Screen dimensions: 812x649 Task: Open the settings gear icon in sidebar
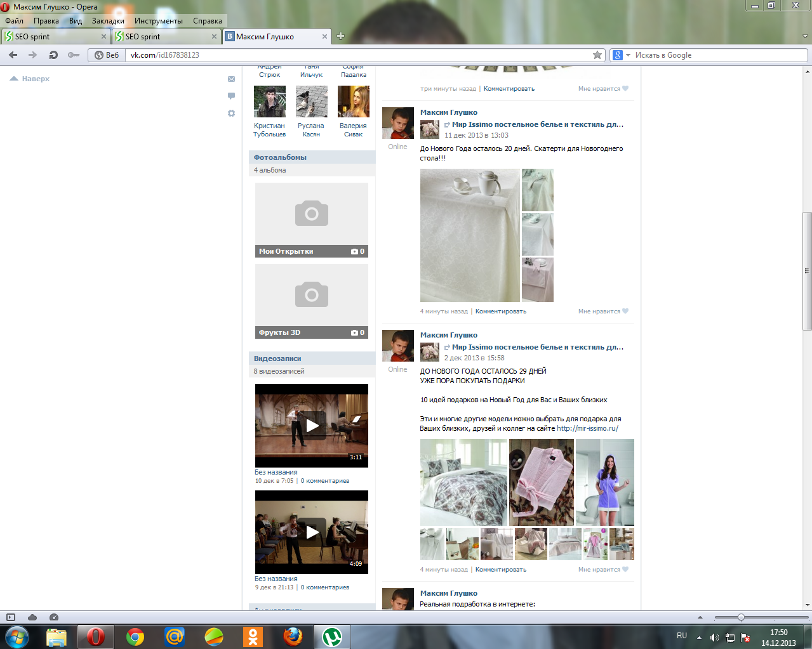tap(231, 113)
